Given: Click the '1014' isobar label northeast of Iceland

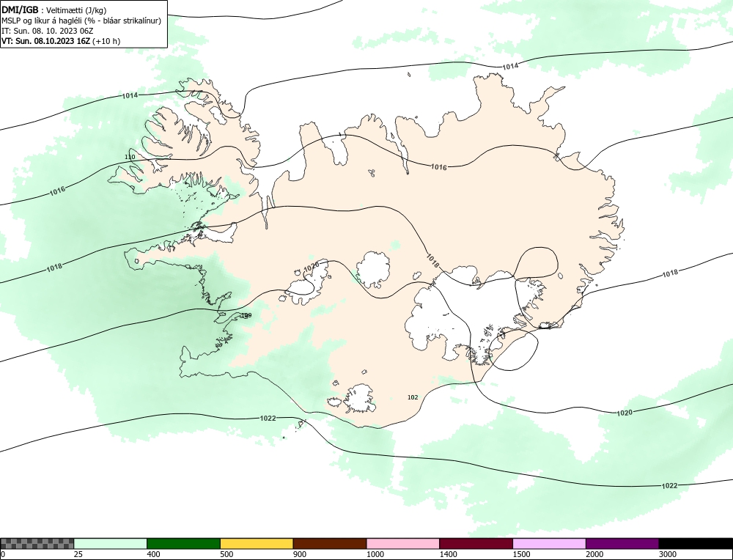Looking at the screenshot, I should 510,67.
